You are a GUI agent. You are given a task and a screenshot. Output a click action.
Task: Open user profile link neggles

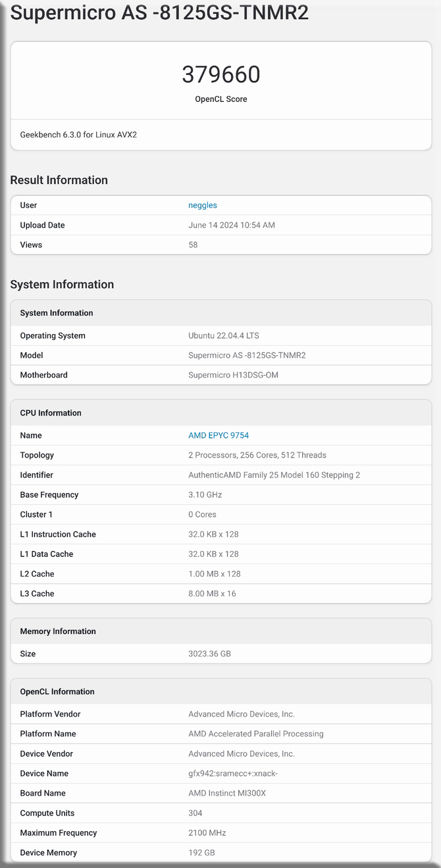click(203, 205)
